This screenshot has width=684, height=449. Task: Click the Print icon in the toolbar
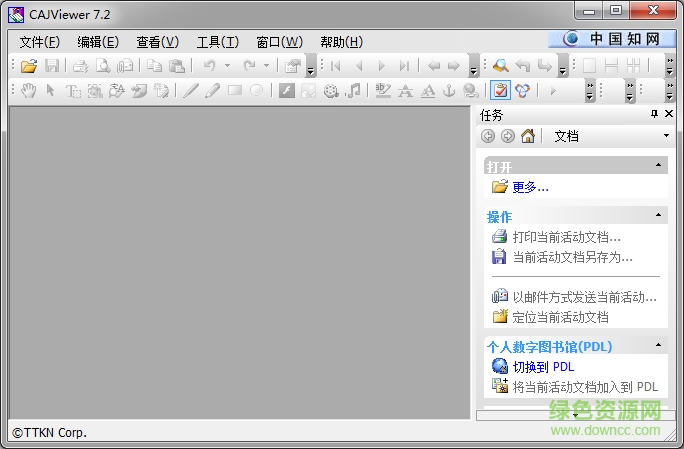pyautogui.click(x=80, y=66)
